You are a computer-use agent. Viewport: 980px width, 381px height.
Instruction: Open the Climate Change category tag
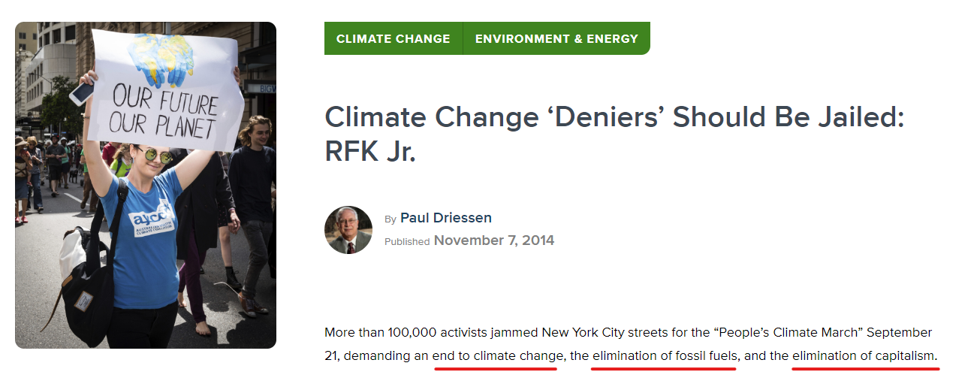393,39
